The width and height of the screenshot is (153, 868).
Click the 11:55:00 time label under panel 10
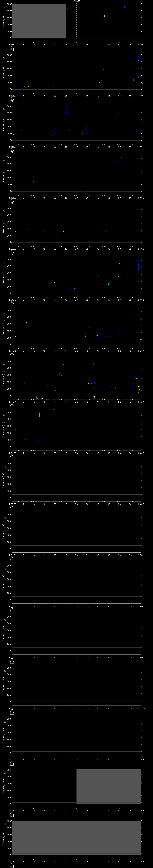point(12,504)
